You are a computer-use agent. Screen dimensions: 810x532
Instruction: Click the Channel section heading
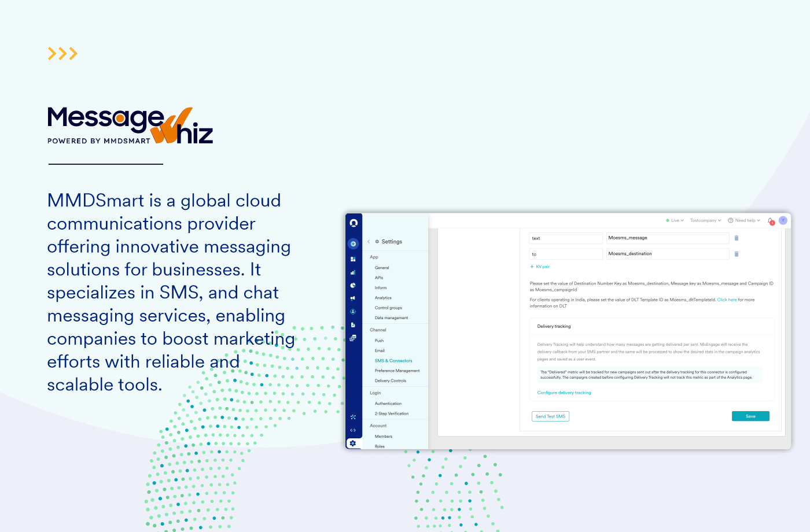(x=378, y=330)
